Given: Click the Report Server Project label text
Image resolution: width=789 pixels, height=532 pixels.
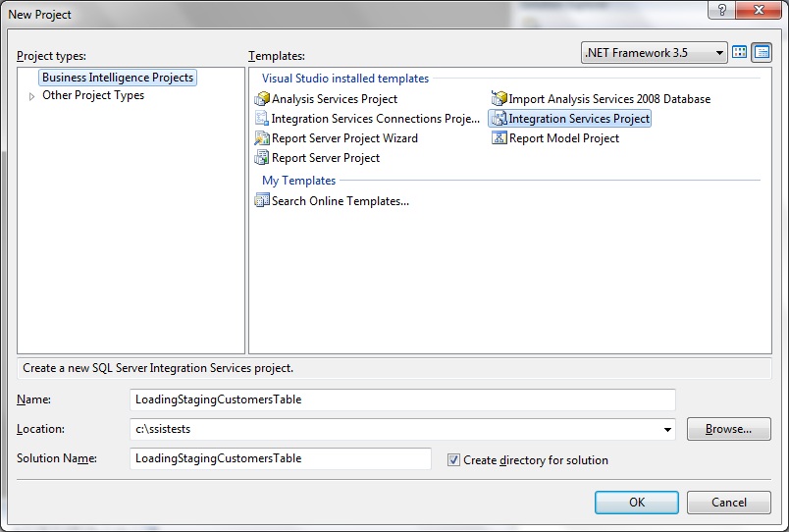Looking at the screenshot, I should (326, 158).
